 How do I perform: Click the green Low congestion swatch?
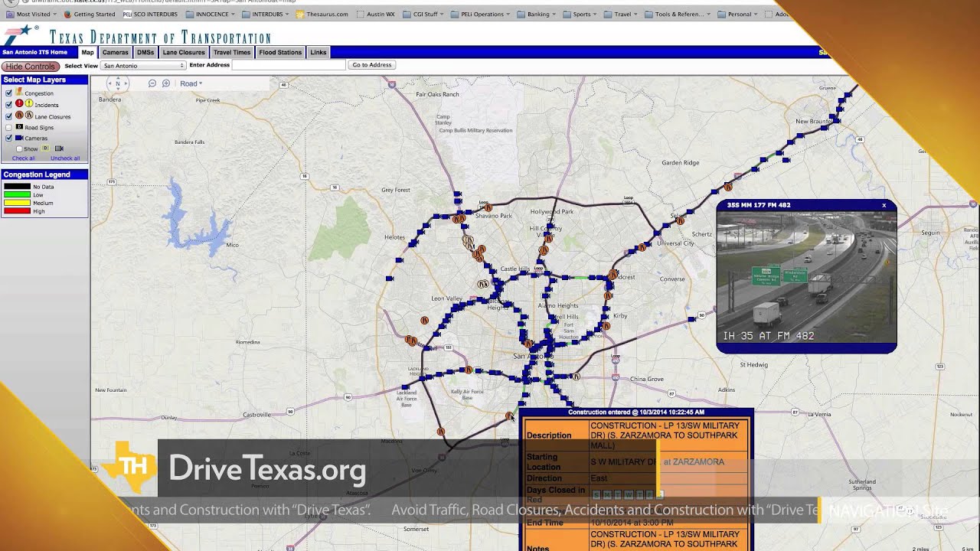click(17, 195)
